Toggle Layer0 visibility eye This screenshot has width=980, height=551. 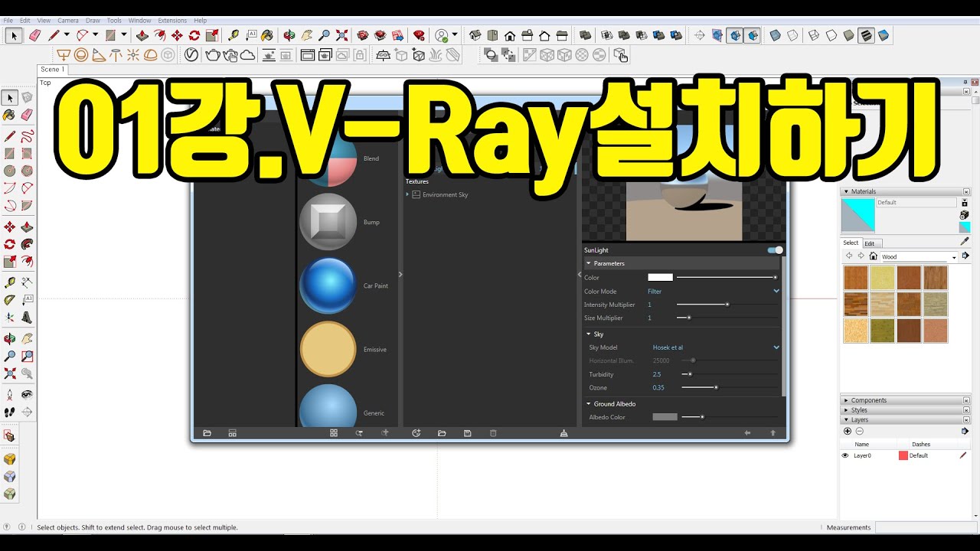coord(845,455)
